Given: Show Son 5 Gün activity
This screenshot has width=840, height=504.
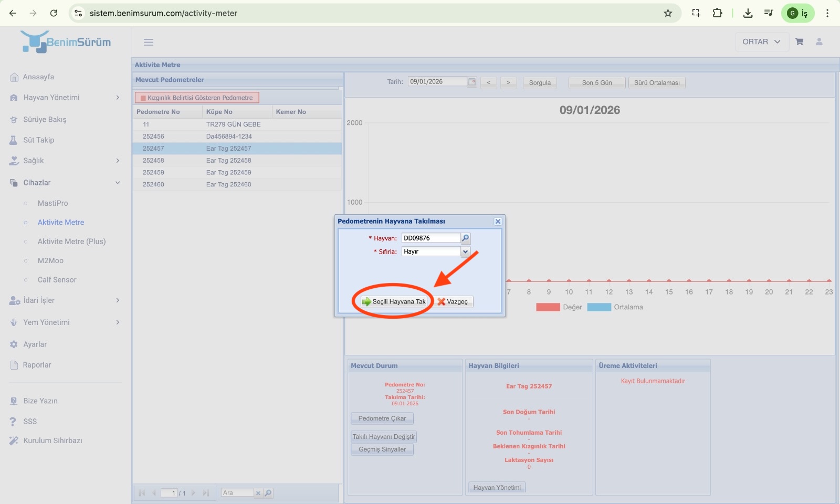Looking at the screenshot, I should pyautogui.click(x=597, y=82).
